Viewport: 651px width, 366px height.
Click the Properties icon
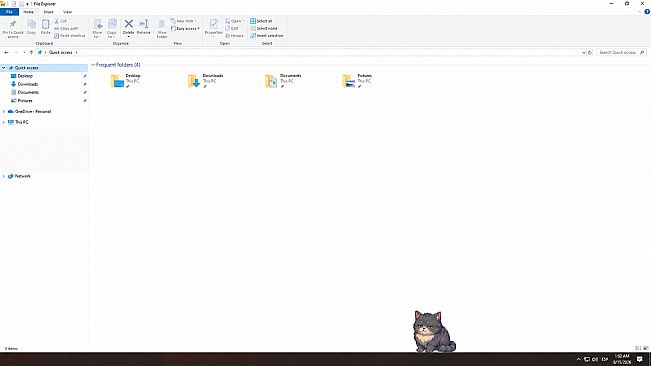pyautogui.click(x=213, y=24)
